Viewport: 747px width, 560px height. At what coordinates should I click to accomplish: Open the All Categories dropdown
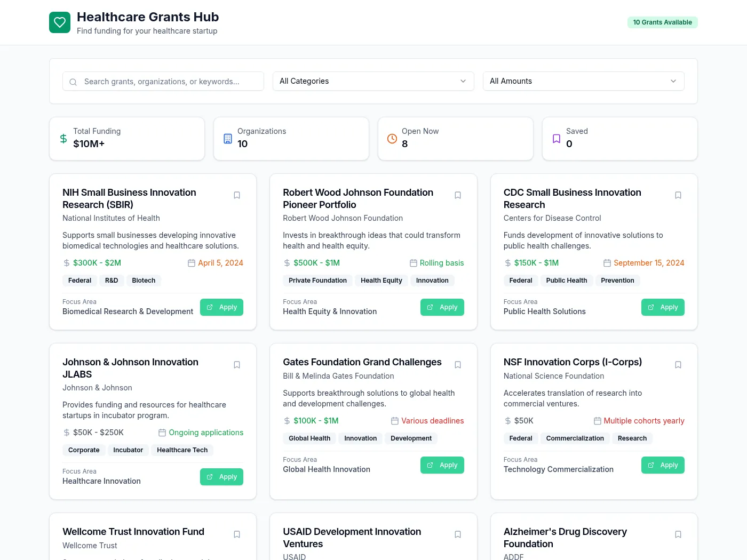[373, 81]
